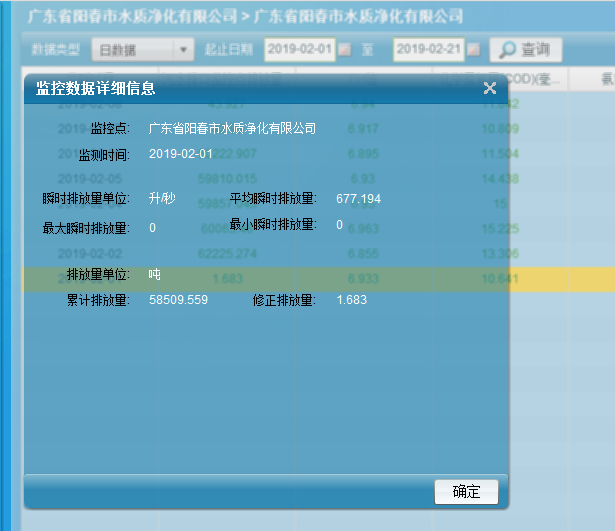Image resolution: width=615 pixels, height=531 pixels.
Task: Select the 累计排放量 value 58509.559
Action: [178, 300]
